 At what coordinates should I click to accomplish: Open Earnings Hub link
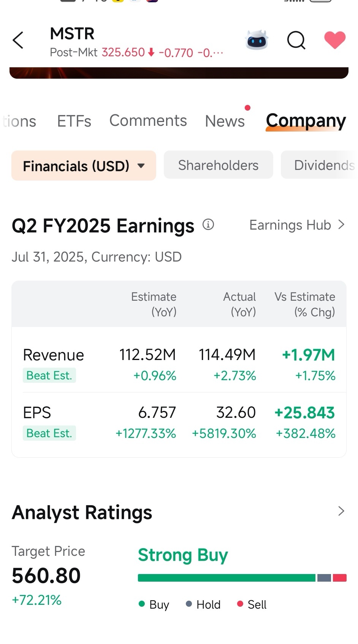[x=290, y=225]
